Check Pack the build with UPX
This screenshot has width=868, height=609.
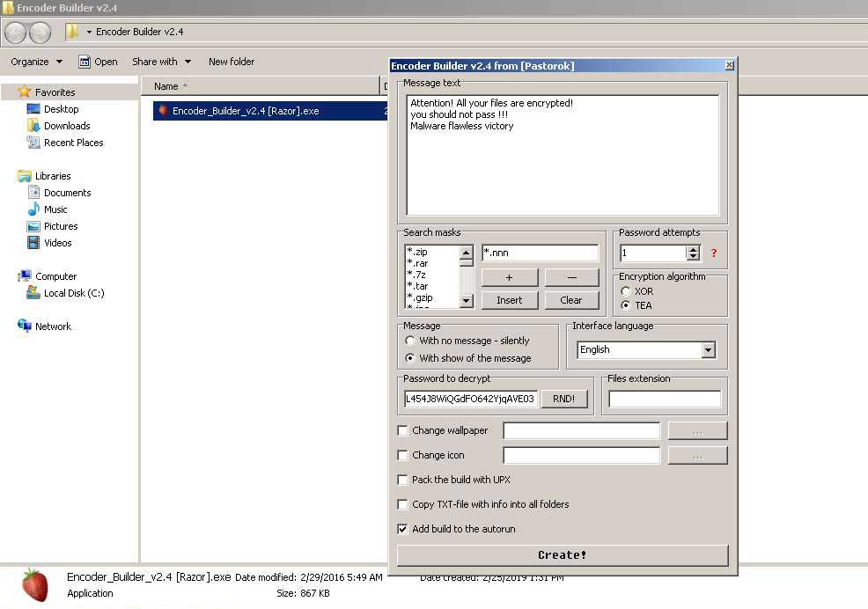(x=403, y=480)
